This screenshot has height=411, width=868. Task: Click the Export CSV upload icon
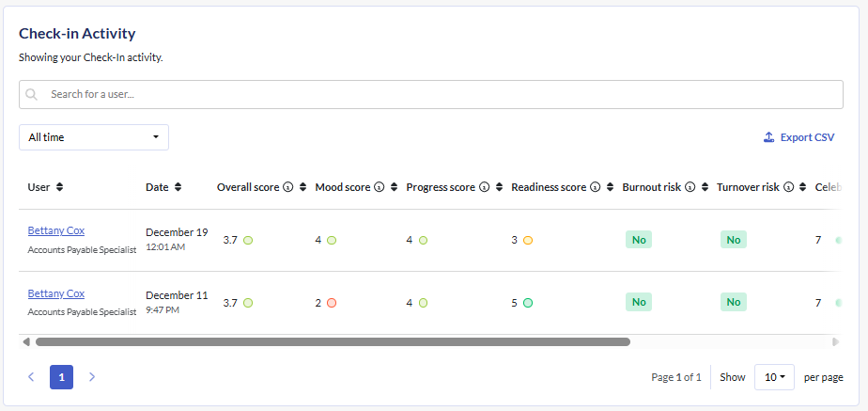pyautogui.click(x=768, y=137)
